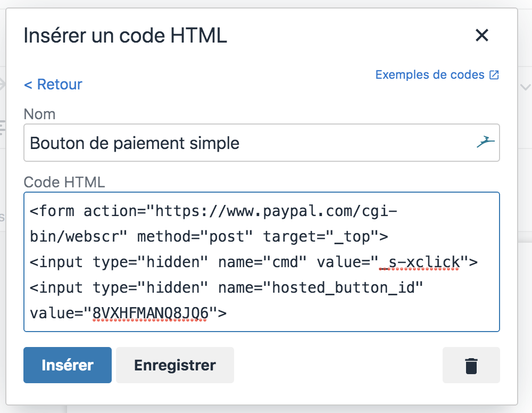Expand the chevron arrow behind the dialog's right edge
532x413 pixels.
pos(526,87)
